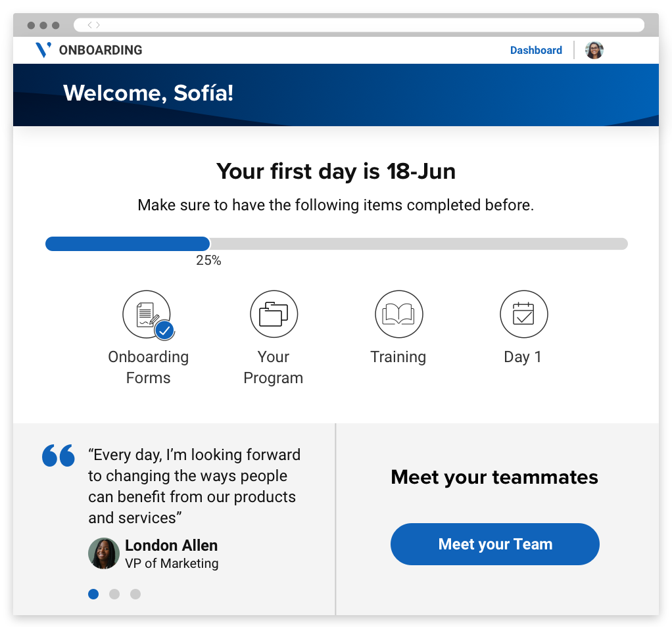Screen dimensions: 672x627
Task: Click the Meet your Team button
Action: click(495, 544)
